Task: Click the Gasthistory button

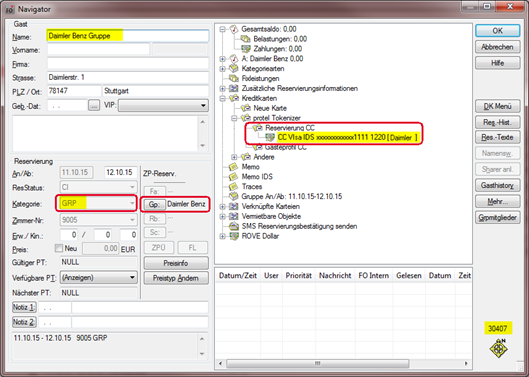Action: click(497, 185)
